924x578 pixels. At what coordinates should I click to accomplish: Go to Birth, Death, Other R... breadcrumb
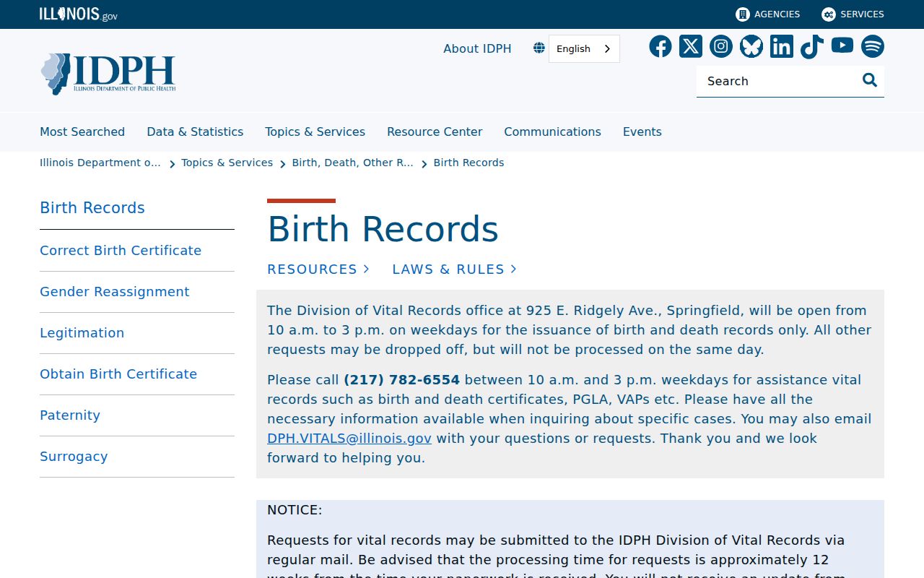(x=352, y=163)
